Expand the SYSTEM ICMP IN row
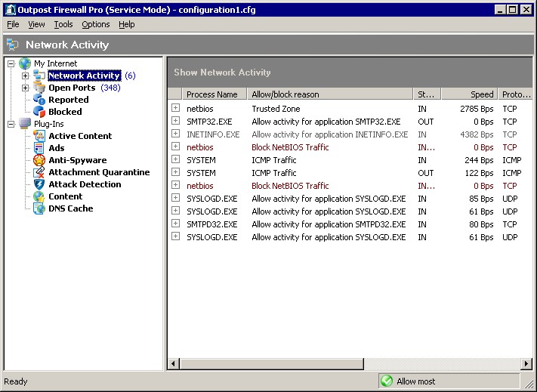Image resolution: width=537 pixels, height=392 pixels. [x=176, y=159]
